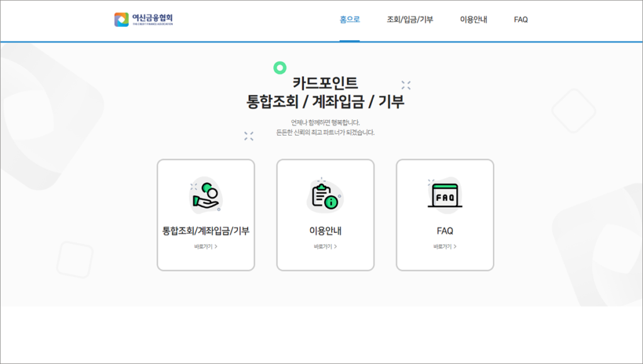Click 바로가기 under the 이용안내 card
Screen dimensions: 643x364
[325, 247]
